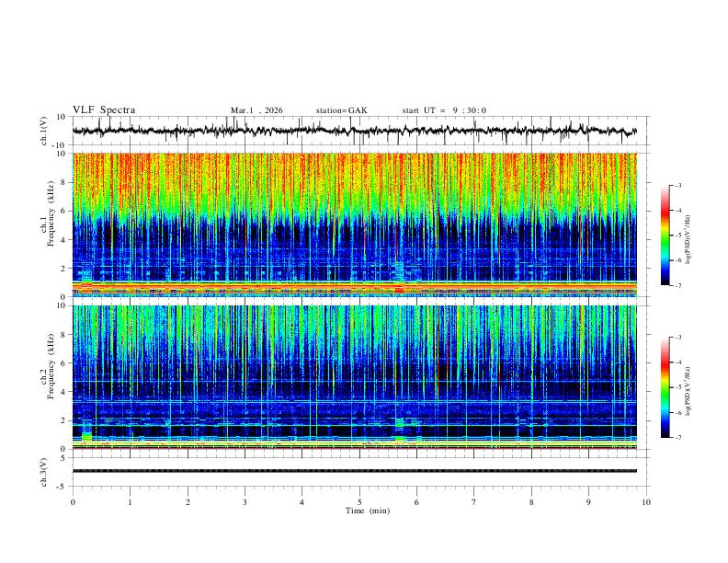The width and height of the screenshot is (728, 563).
Task: Click inside the ch.2 spectrogram panel
Action: [360, 377]
